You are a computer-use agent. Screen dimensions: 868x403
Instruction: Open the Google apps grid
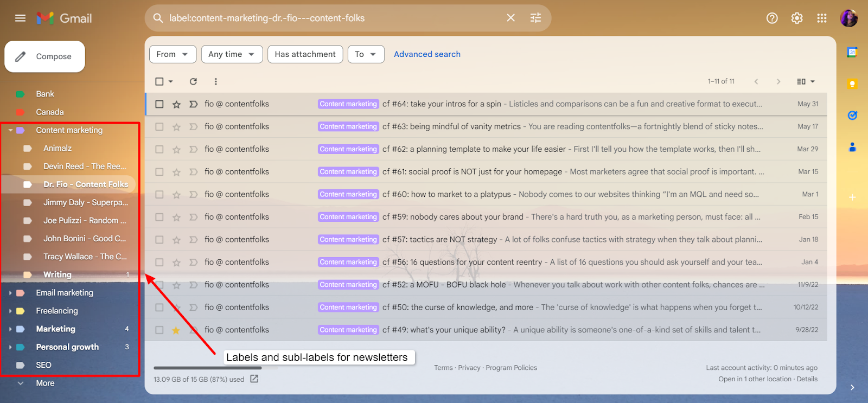[x=822, y=18]
